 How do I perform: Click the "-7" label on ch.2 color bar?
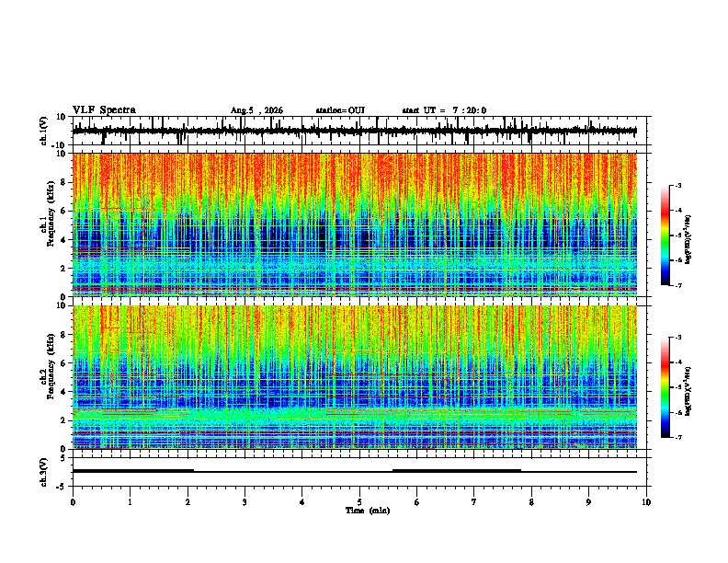[x=677, y=438]
